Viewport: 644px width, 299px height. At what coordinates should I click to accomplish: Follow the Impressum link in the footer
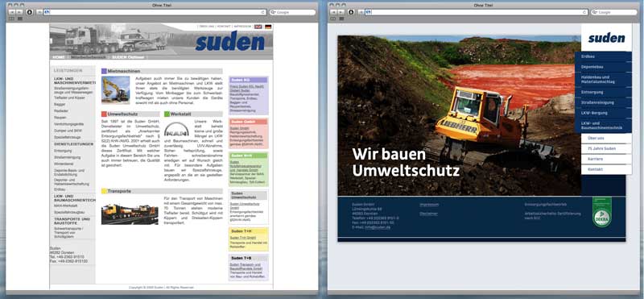pos(429,205)
